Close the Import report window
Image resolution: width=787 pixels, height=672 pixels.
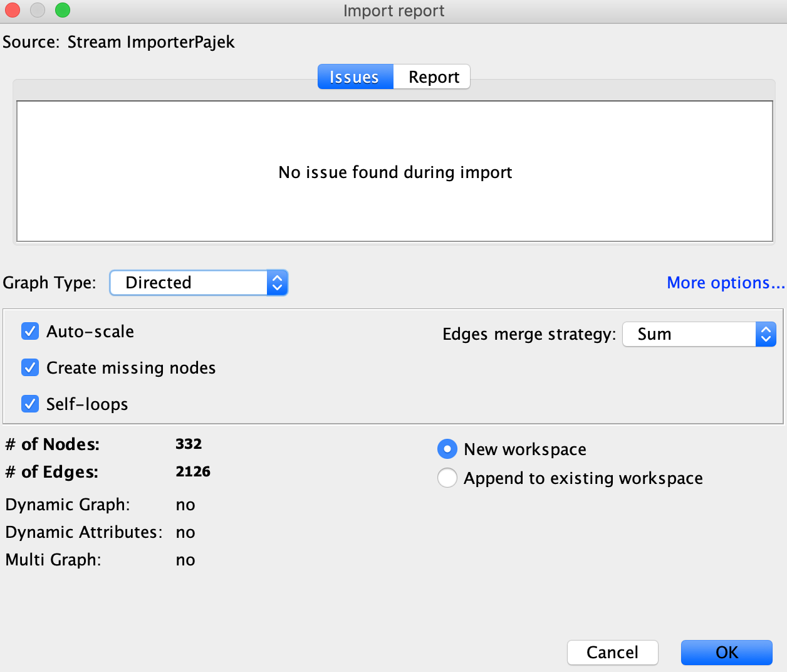coord(13,11)
